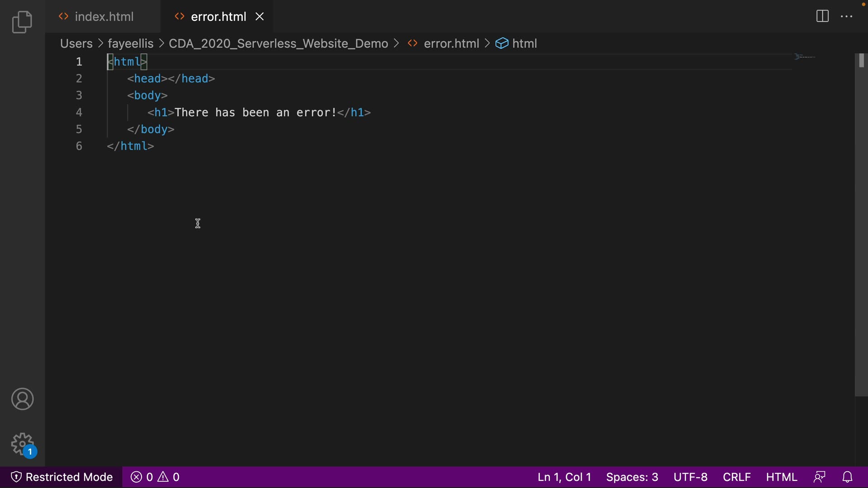The height and width of the screenshot is (488, 868).
Task: Toggle the CRLF end-of-line sequence
Action: pos(736,477)
